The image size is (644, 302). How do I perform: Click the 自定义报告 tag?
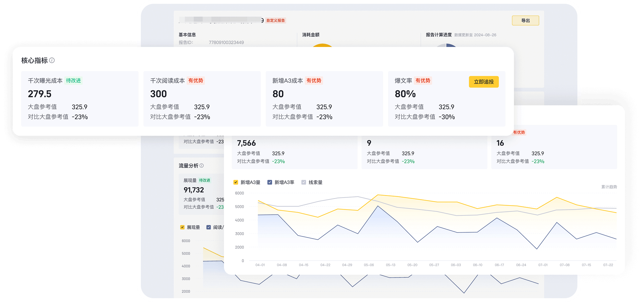click(276, 20)
